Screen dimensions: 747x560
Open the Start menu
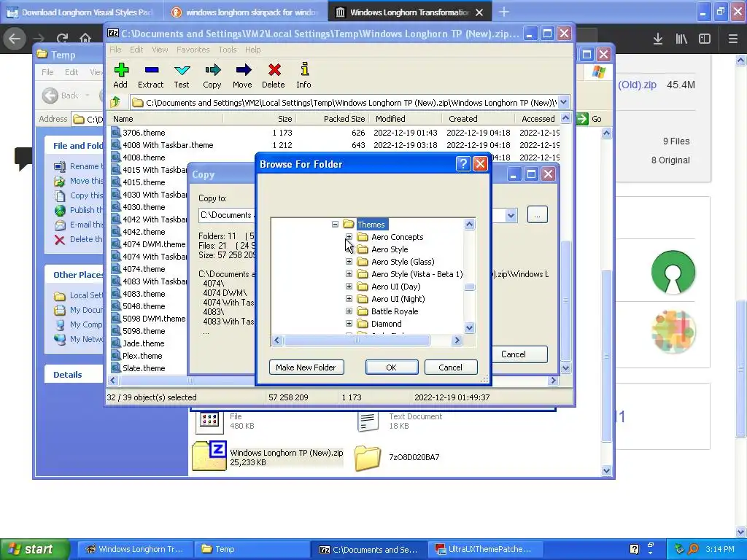[35, 549]
